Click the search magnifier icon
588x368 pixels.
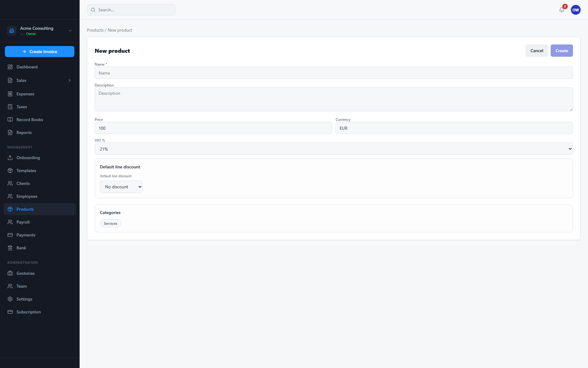[93, 10]
